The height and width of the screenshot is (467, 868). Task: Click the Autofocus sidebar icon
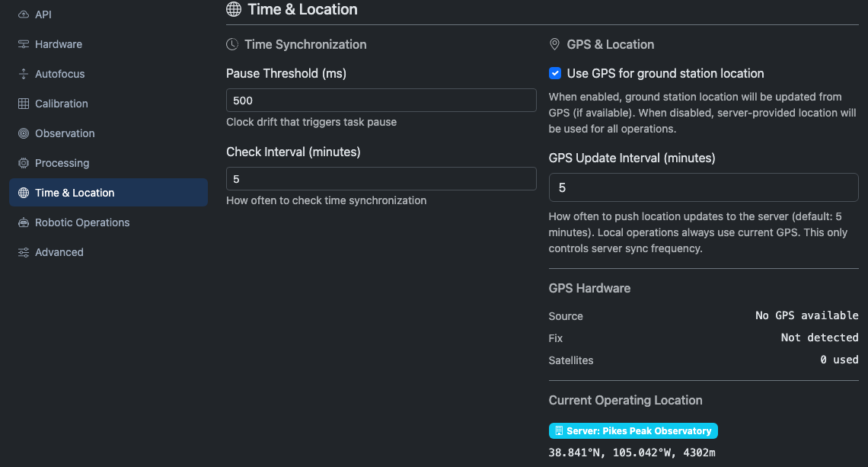24,74
